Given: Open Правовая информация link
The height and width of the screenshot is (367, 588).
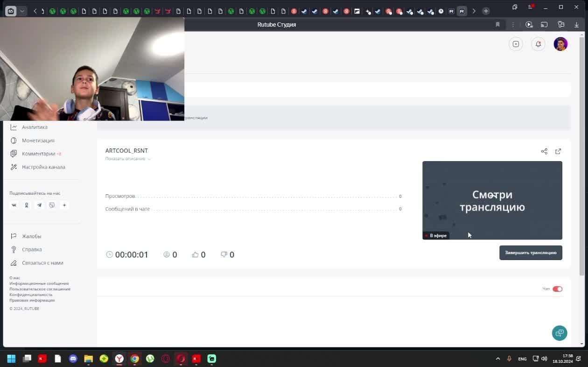Looking at the screenshot, I should (32, 300).
